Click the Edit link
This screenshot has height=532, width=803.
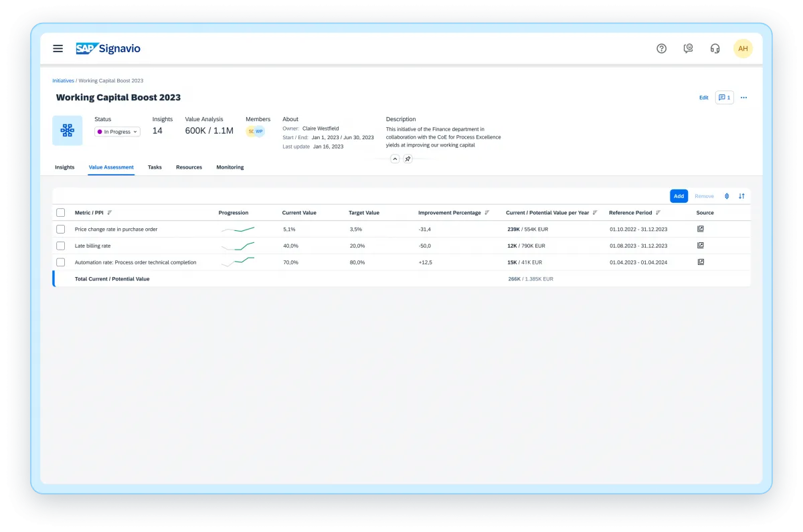(x=704, y=98)
